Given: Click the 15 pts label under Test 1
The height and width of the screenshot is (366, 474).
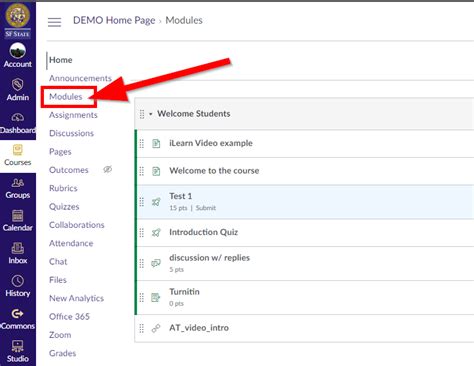Looking at the screenshot, I should point(178,208).
